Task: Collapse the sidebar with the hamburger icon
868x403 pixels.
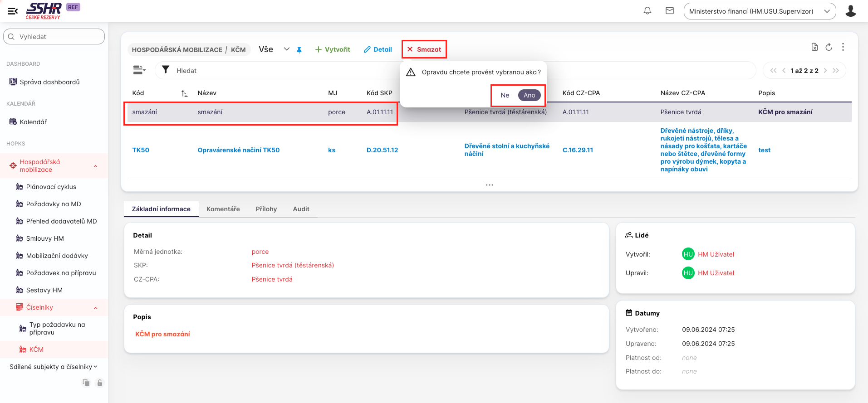Action: (13, 11)
